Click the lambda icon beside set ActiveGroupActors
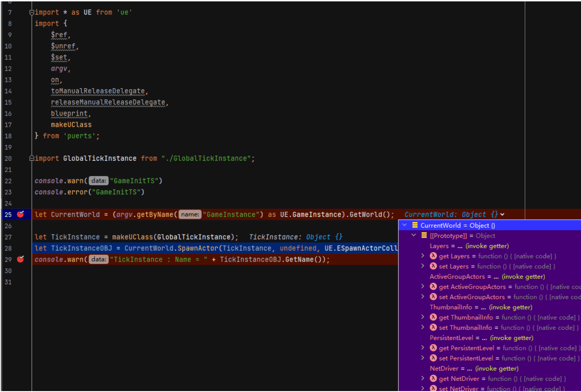 (433, 297)
